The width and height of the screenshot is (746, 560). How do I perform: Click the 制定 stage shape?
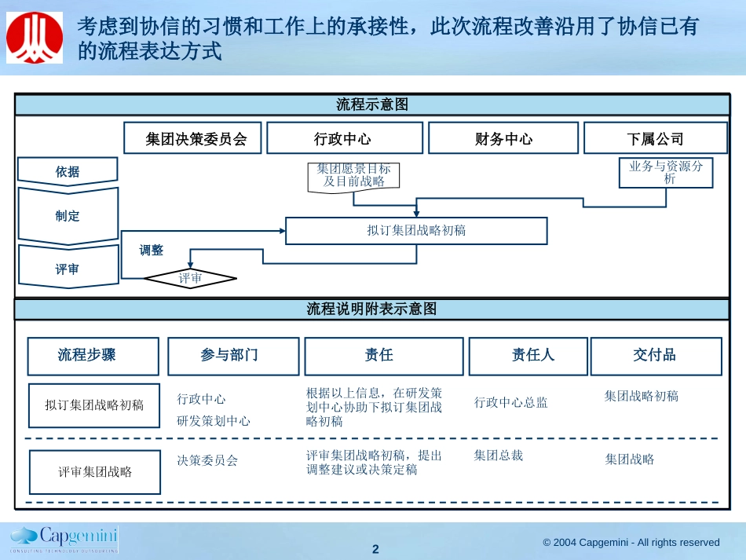click(68, 216)
